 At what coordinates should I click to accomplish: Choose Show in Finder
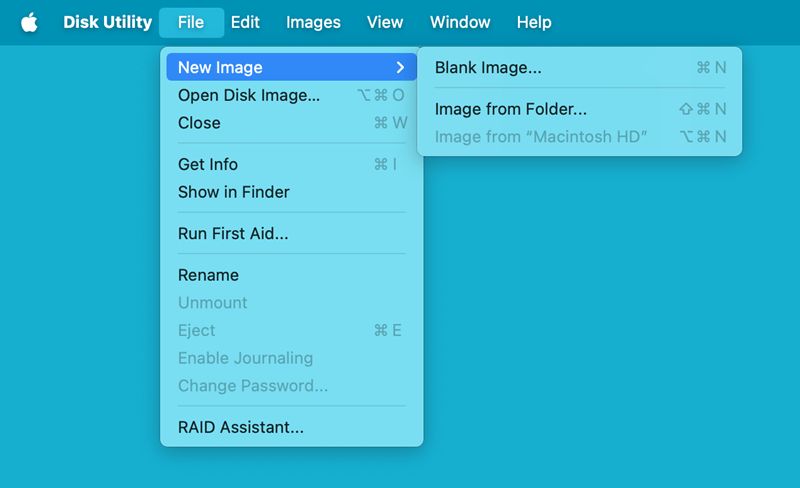233,192
